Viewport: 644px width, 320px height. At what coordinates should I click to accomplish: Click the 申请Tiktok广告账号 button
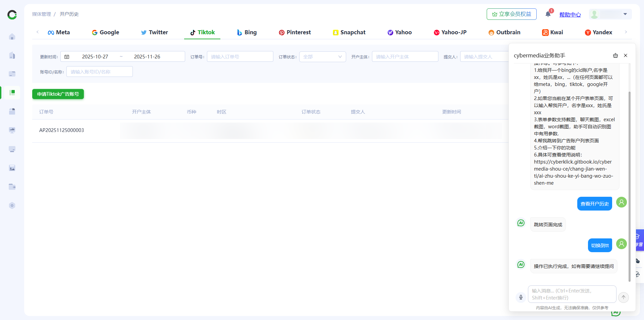(58, 94)
